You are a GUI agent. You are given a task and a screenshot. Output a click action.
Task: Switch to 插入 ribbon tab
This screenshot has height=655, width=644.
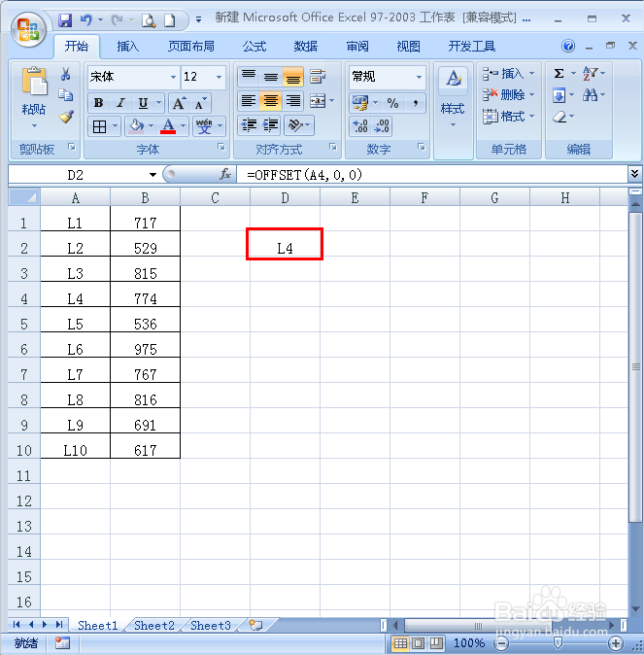pyautogui.click(x=127, y=46)
